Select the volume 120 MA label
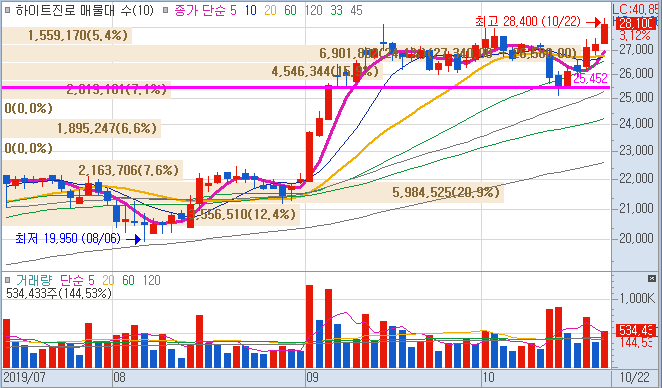The width and height of the screenshot is (662, 388). point(152,280)
